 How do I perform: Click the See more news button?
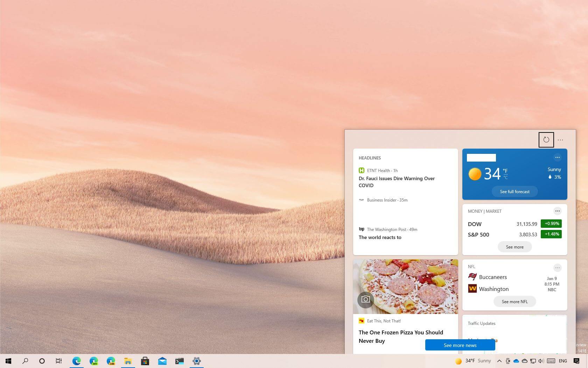pyautogui.click(x=460, y=345)
